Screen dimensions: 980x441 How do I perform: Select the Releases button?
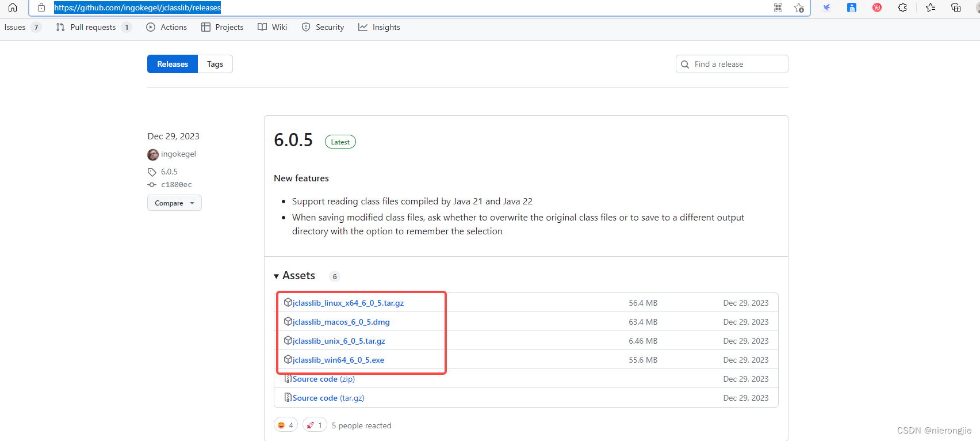click(x=173, y=64)
